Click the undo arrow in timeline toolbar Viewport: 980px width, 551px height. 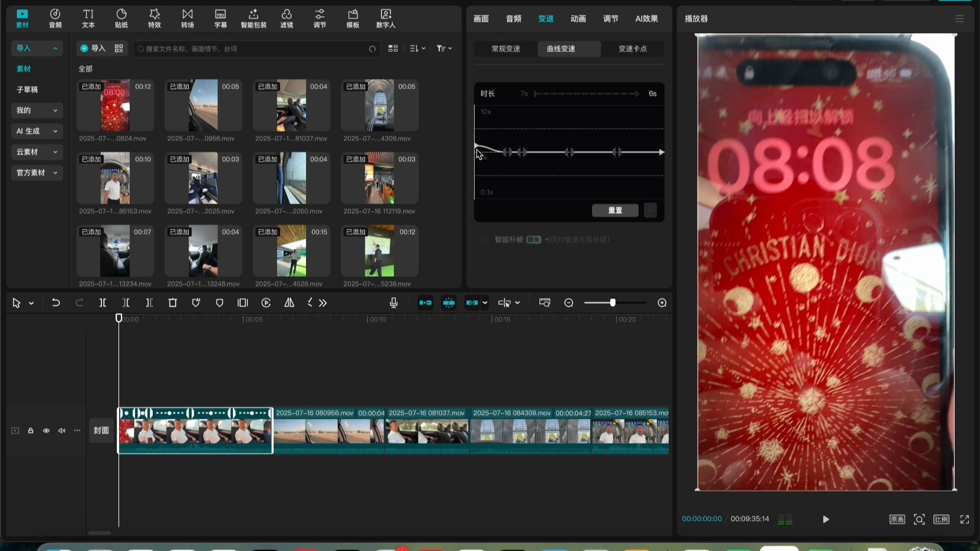tap(56, 303)
